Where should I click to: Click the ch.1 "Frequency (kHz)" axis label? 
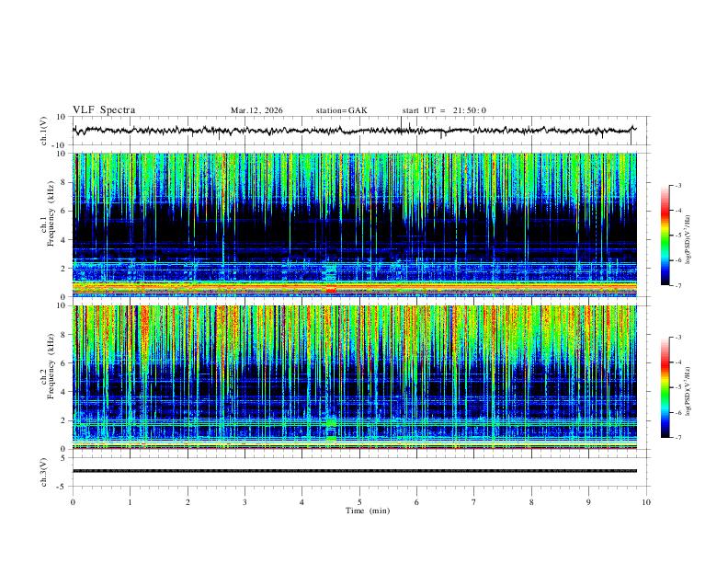click(x=51, y=213)
